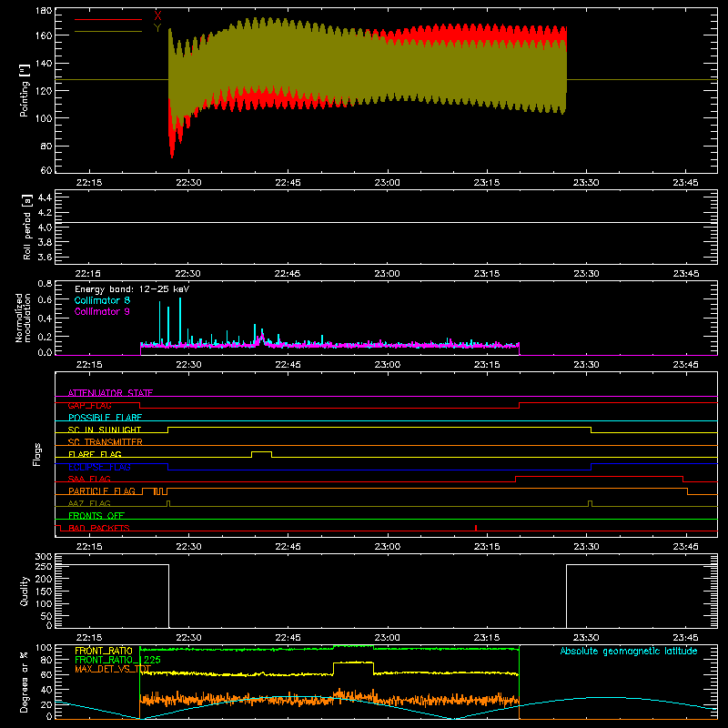This screenshot has width=728, height=728.
Task: Click the 'Normalized modulation' axis title
Action: [23, 318]
